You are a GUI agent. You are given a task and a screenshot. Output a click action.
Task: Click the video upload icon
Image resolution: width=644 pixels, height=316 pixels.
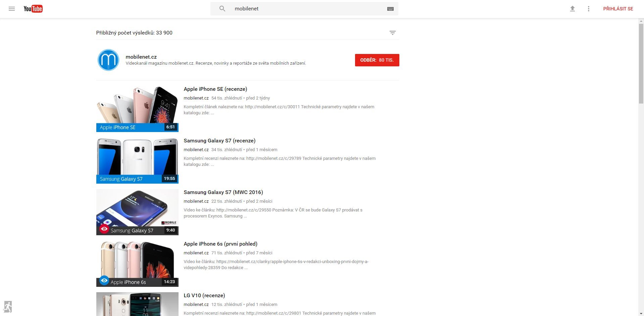(573, 9)
